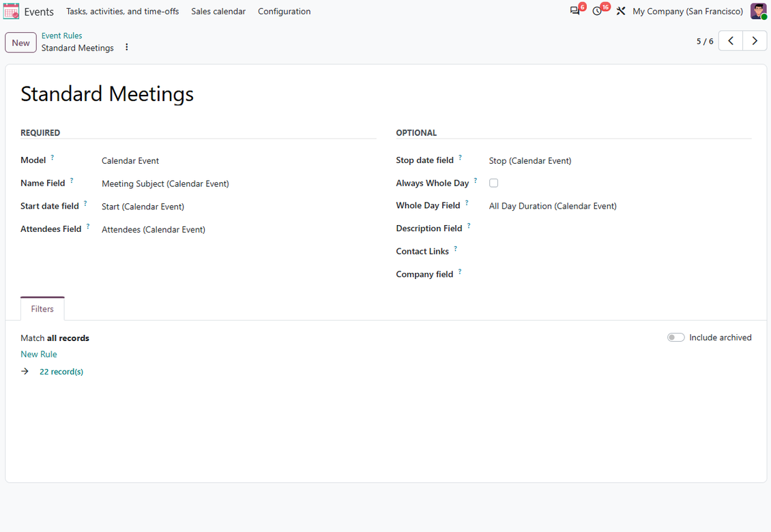Screen dimensions: 771x532
Task: Click the empty Company field selector
Action: [x=620, y=274]
